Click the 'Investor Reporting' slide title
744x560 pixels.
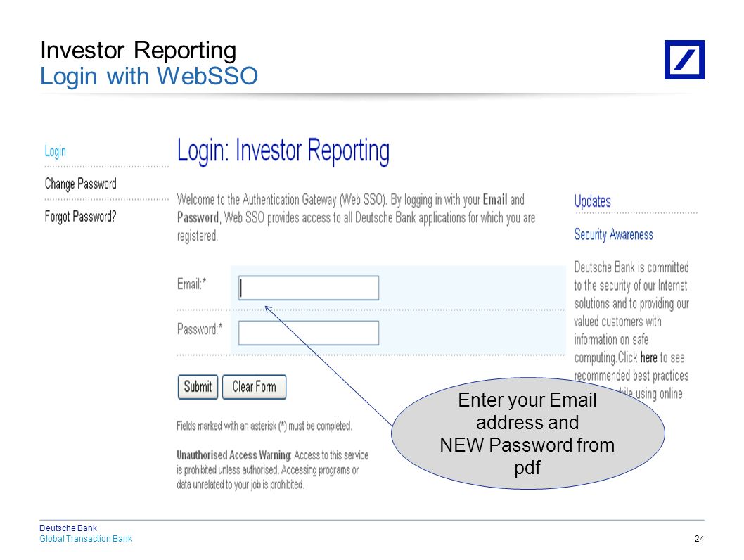point(138,51)
